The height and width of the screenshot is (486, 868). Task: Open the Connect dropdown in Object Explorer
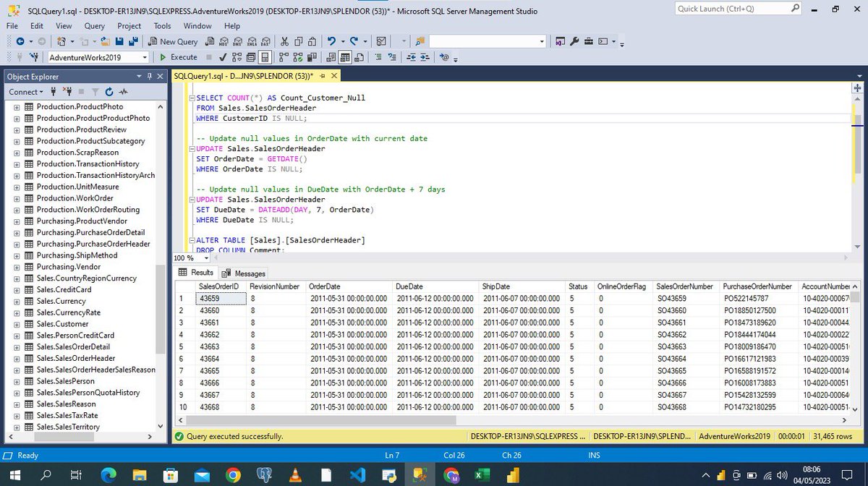pyautogui.click(x=25, y=92)
